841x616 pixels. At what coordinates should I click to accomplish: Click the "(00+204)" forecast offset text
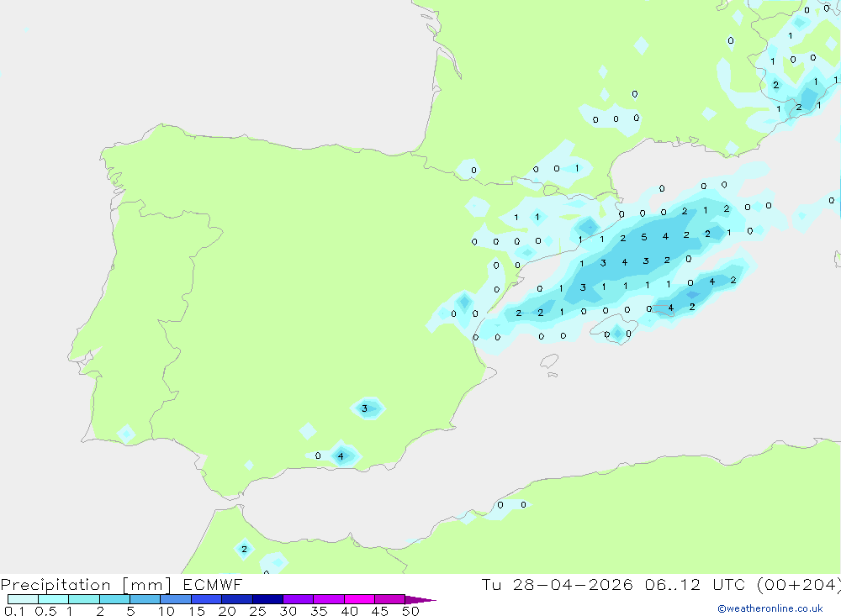(x=799, y=585)
